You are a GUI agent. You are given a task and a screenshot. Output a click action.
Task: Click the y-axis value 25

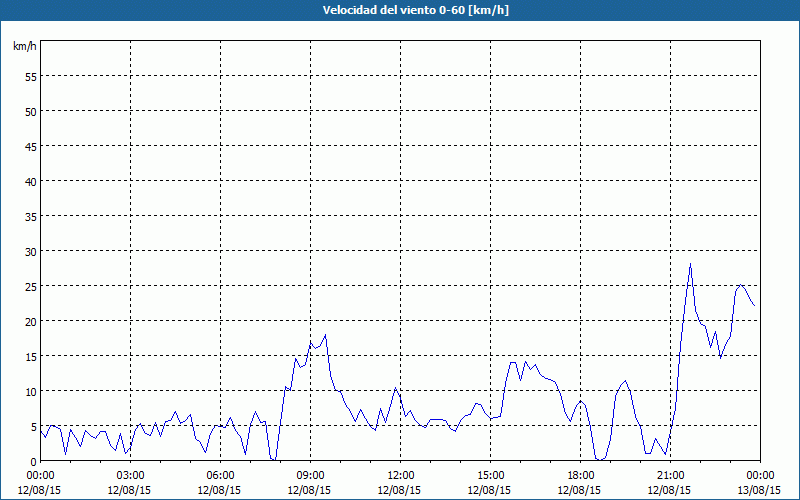click(x=31, y=286)
